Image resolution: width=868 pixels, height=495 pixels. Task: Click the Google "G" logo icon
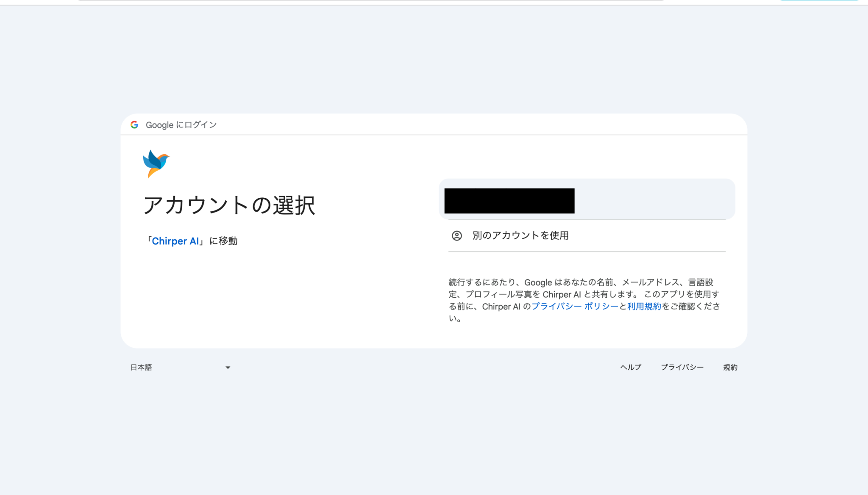134,124
